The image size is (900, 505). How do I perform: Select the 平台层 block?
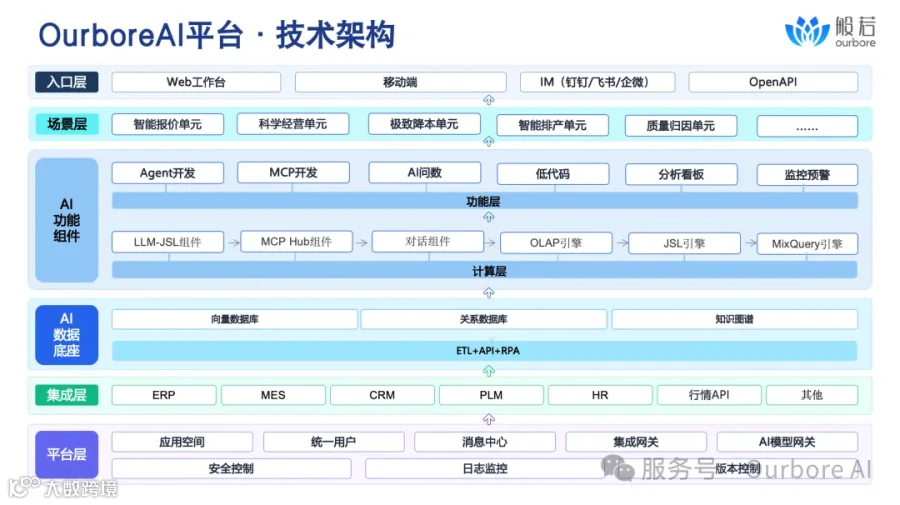pyautogui.click(x=67, y=454)
